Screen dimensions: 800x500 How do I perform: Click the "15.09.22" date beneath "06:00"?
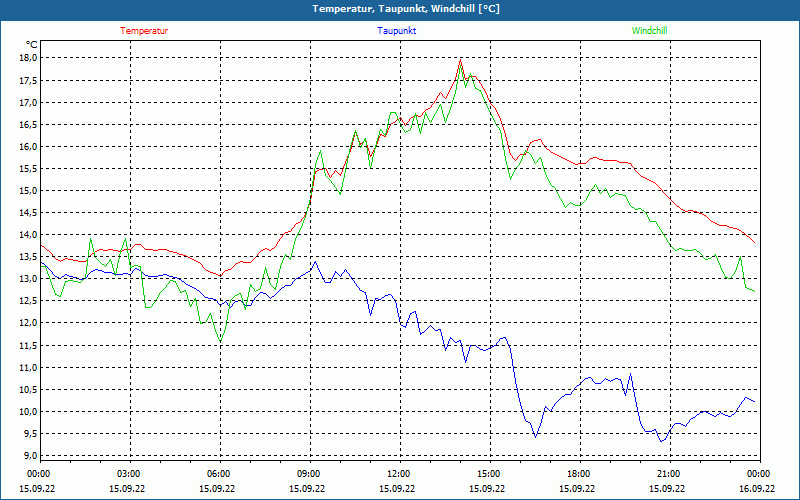point(217,488)
